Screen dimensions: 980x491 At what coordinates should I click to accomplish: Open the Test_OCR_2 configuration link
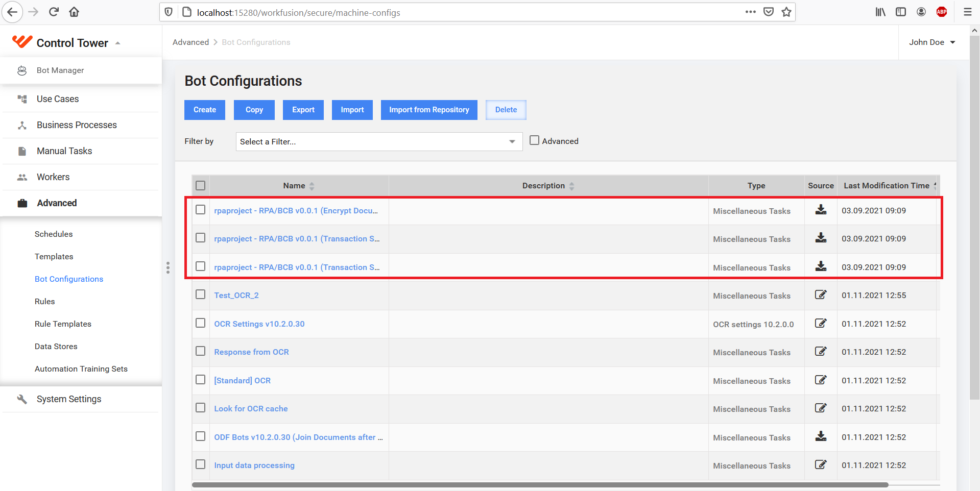[236, 295]
